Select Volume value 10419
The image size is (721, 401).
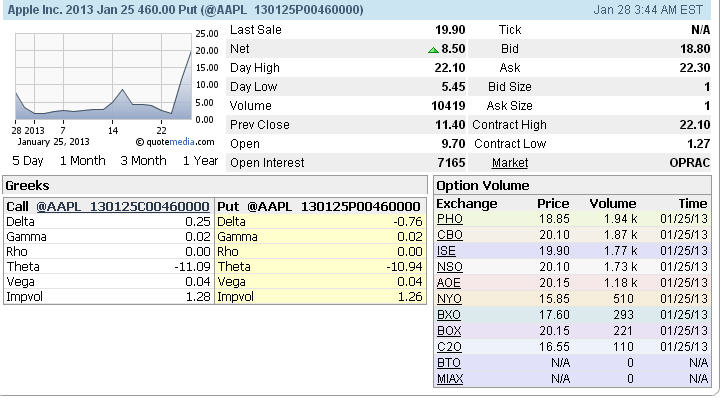pos(448,106)
